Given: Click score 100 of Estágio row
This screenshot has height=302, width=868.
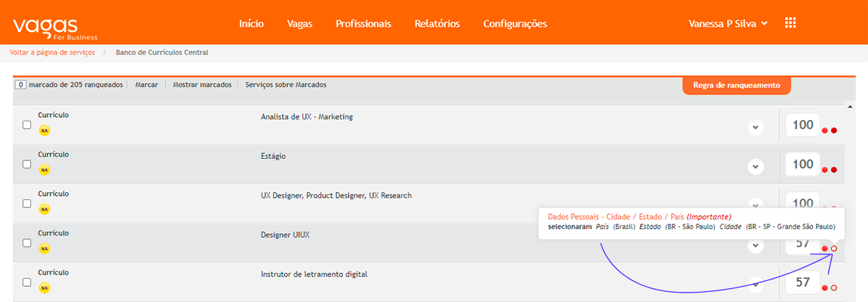Looking at the screenshot, I should coord(803,164).
